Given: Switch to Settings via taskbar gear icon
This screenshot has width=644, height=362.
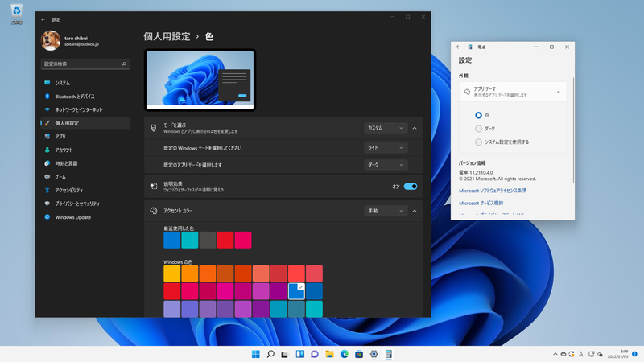Looking at the screenshot, I should click(374, 354).
